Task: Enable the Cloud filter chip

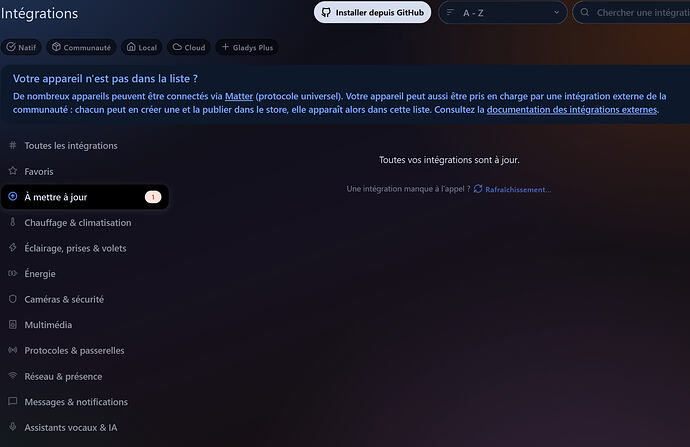Action: click(188, 47)
